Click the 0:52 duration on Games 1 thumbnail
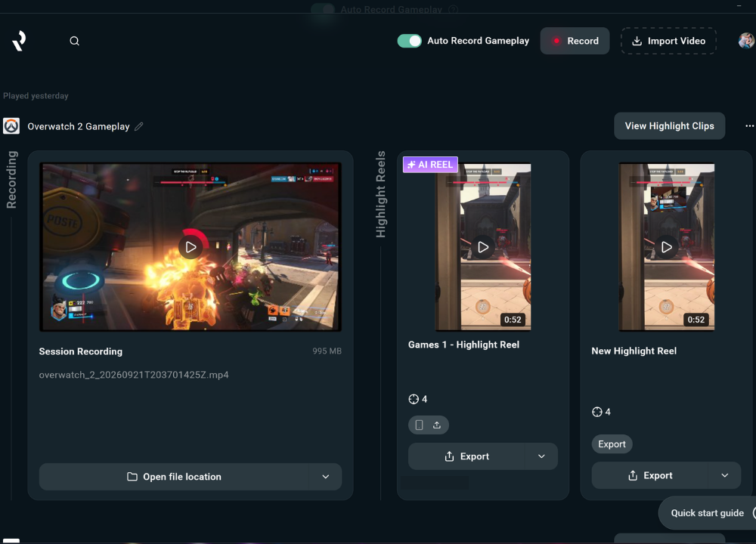Screen dimensions: 756x544 [513, 320]
